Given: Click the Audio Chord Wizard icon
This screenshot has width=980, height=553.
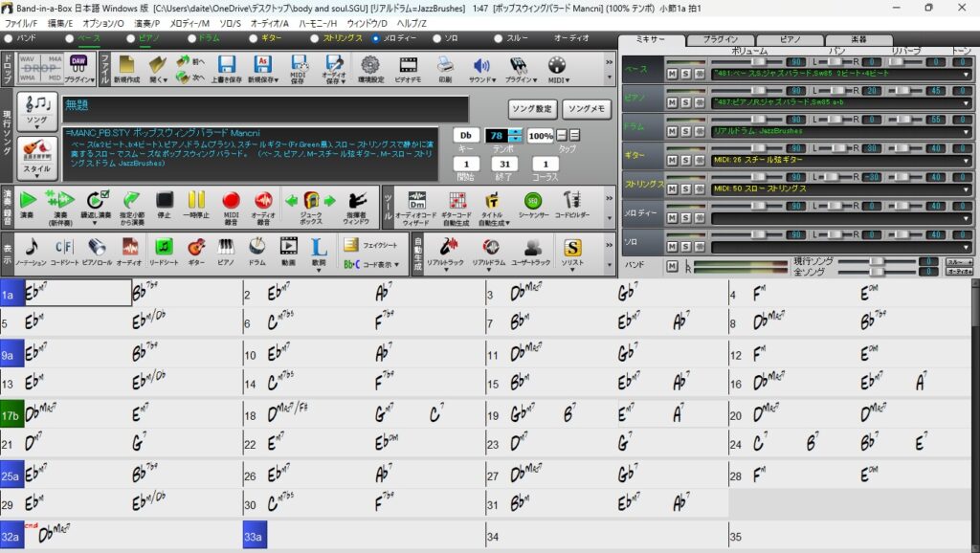Looking at the screenshot, I should [x=415, y=208].
